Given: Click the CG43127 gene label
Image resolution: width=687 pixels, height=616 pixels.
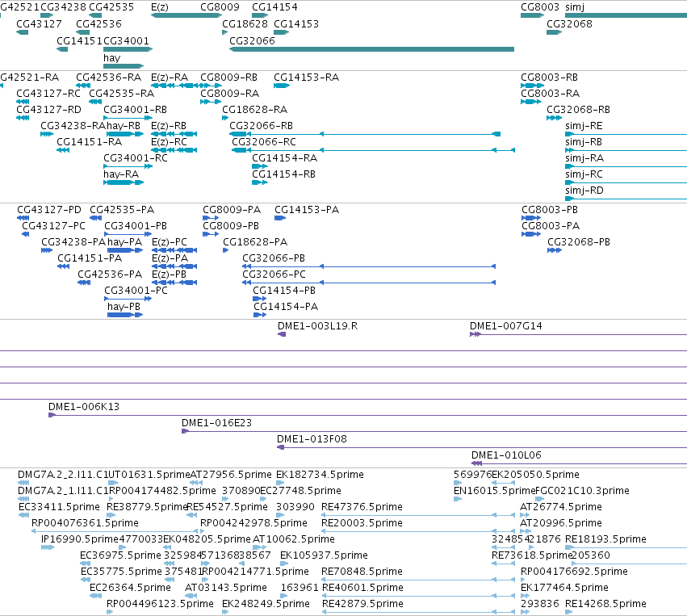Looking at the screenshot, I should point(39,23).
